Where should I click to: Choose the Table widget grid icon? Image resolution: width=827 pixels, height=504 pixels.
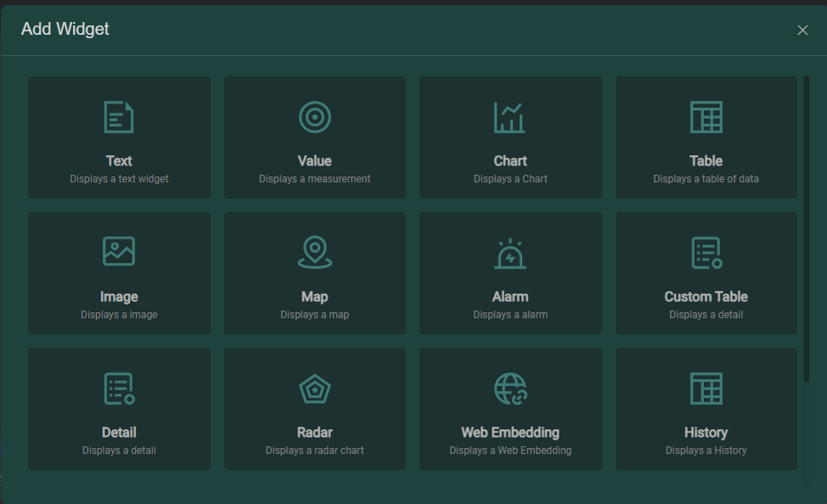(x=706, y=117)
